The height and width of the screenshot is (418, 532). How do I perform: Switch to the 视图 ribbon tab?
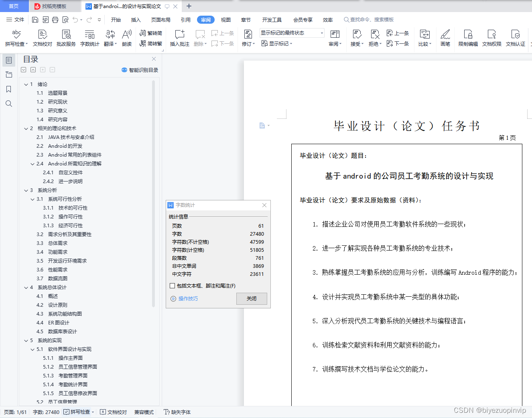point(226,20)
